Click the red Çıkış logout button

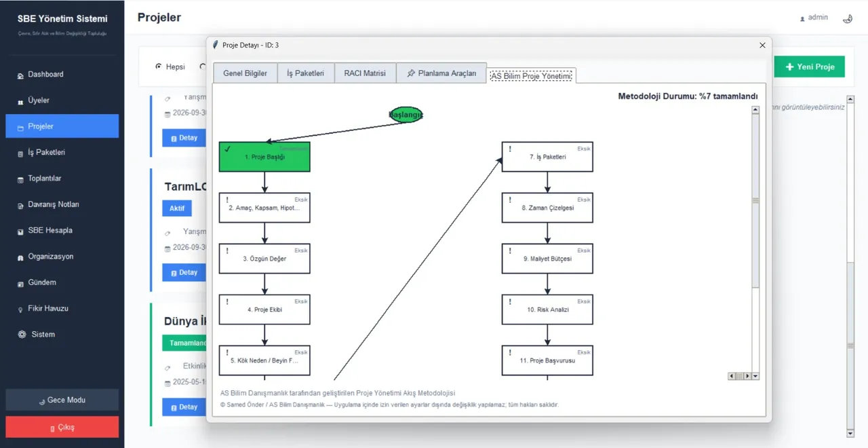62,428
